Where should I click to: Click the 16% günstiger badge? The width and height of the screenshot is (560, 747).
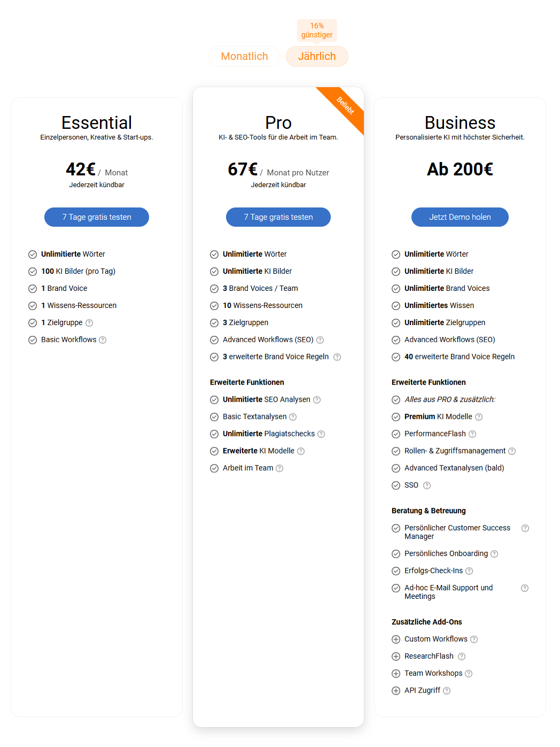click(317, 30)
